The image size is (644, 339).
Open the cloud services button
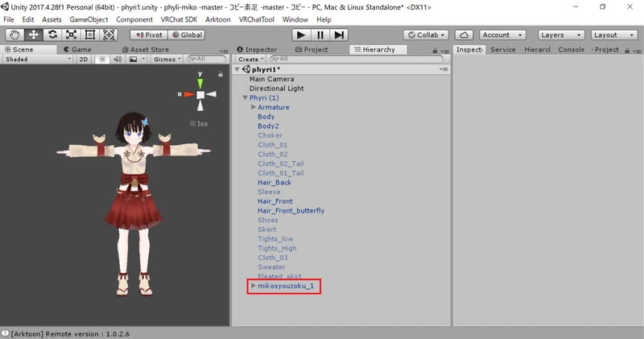464,35
